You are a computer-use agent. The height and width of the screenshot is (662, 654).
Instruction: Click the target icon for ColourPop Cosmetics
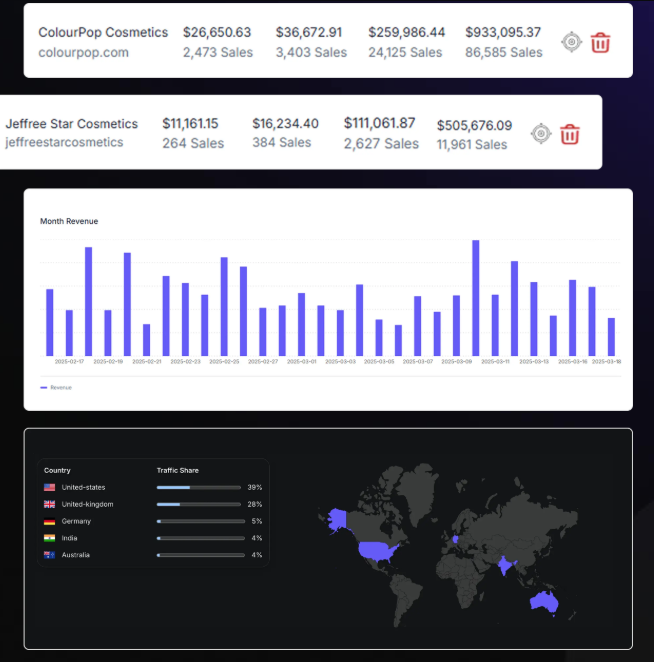(x=572, y=42)
